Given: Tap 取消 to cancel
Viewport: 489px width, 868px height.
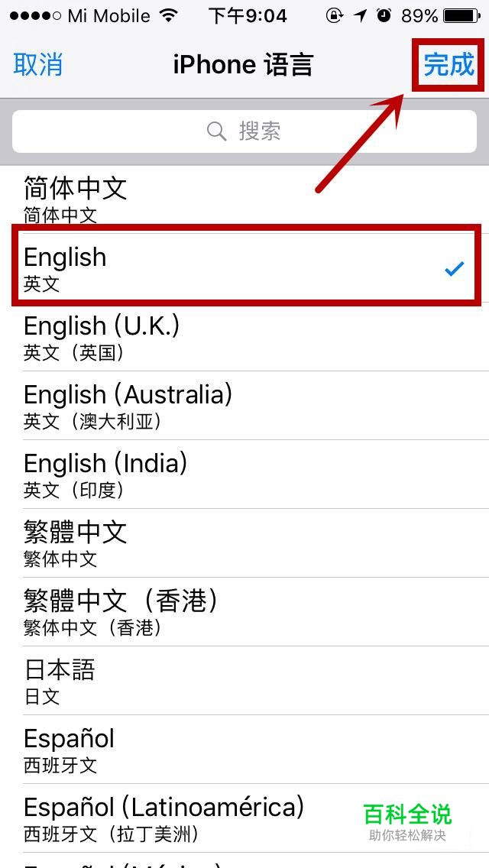Looking at the screenshot, I should point(37,65).
